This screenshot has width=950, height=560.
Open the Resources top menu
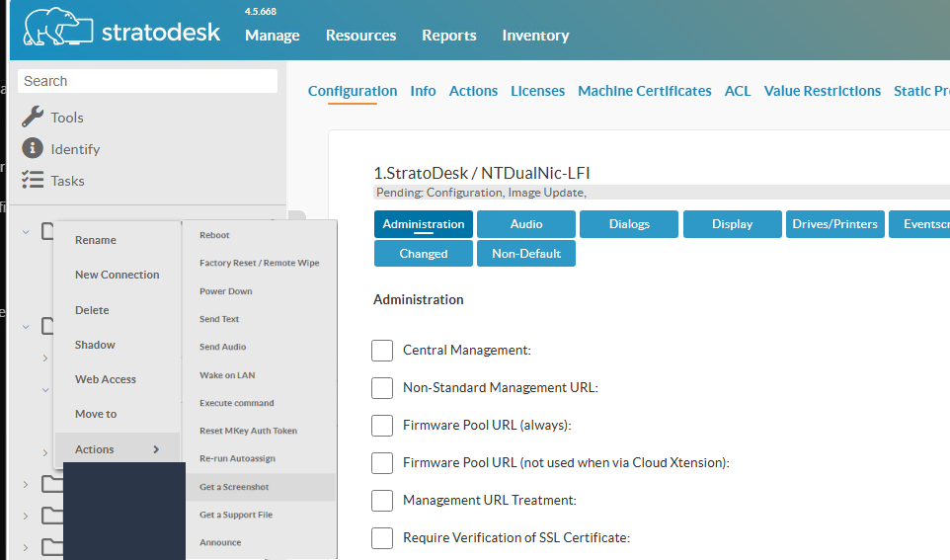coord(361,36)
